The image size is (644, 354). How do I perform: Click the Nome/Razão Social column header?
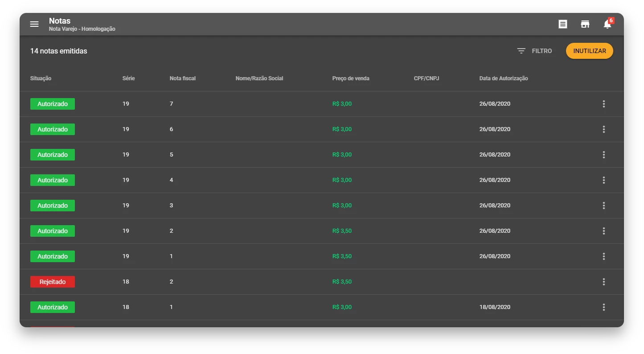[259, 78]
